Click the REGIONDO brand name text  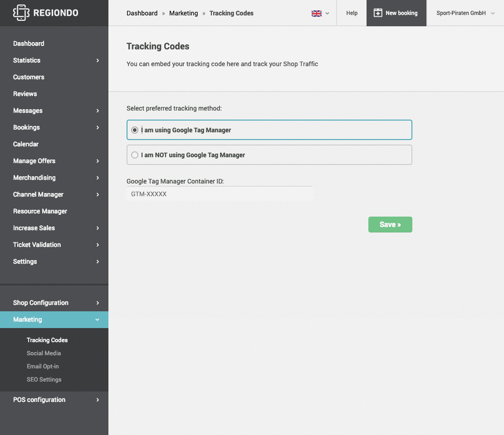pyautogui.click(x=56, y=13)
